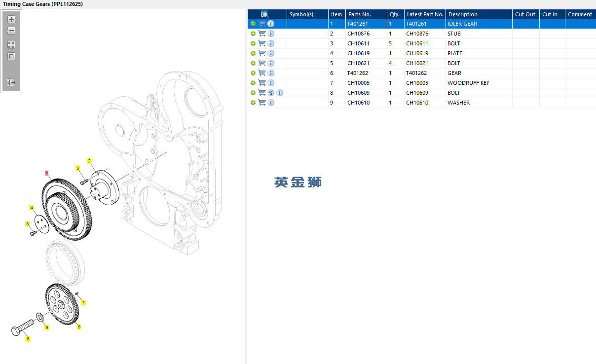Click gear icon for PLATE row

253,53
